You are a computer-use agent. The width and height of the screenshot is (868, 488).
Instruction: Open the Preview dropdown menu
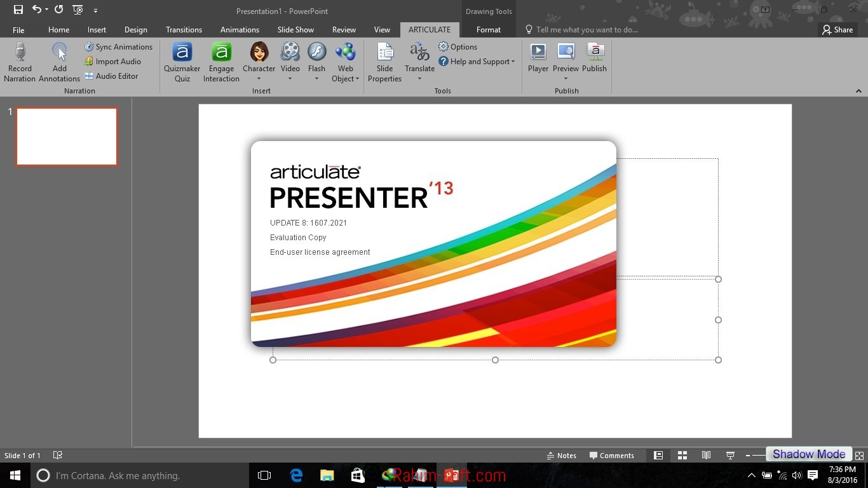pyautogui.click(x=566, y=78)
